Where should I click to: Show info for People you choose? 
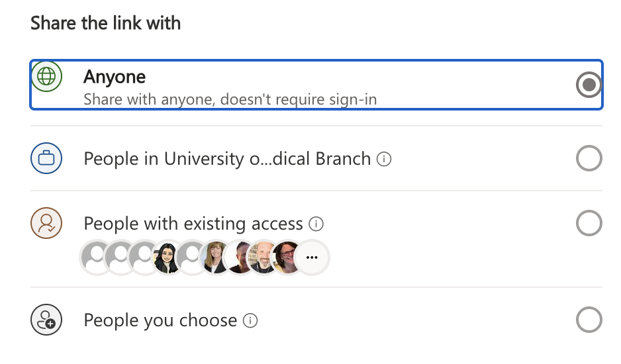(x=250, y=321)
